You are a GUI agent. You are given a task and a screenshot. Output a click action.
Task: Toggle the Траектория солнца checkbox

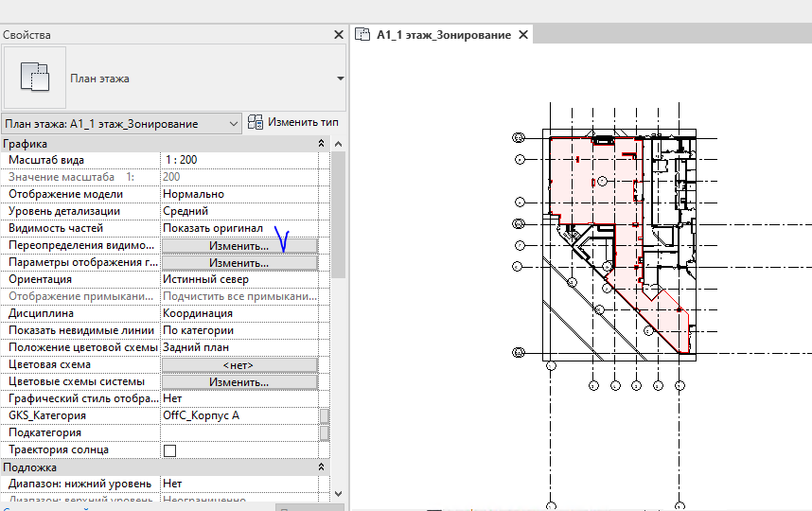point(170,450)
